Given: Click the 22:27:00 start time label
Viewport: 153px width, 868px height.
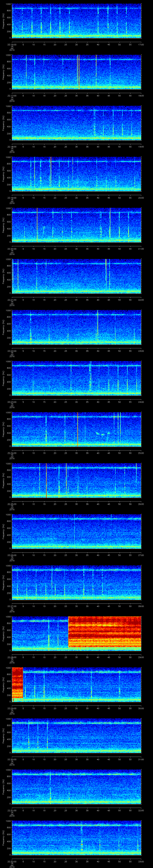Looking at the screenshot, I should coord(12,606).
